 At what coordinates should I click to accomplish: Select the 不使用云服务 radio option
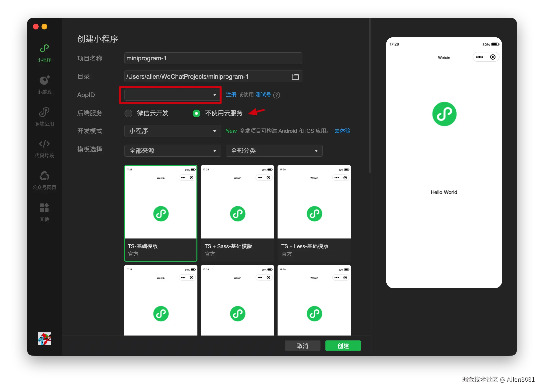pyautogui.click(x=196, y=113)
